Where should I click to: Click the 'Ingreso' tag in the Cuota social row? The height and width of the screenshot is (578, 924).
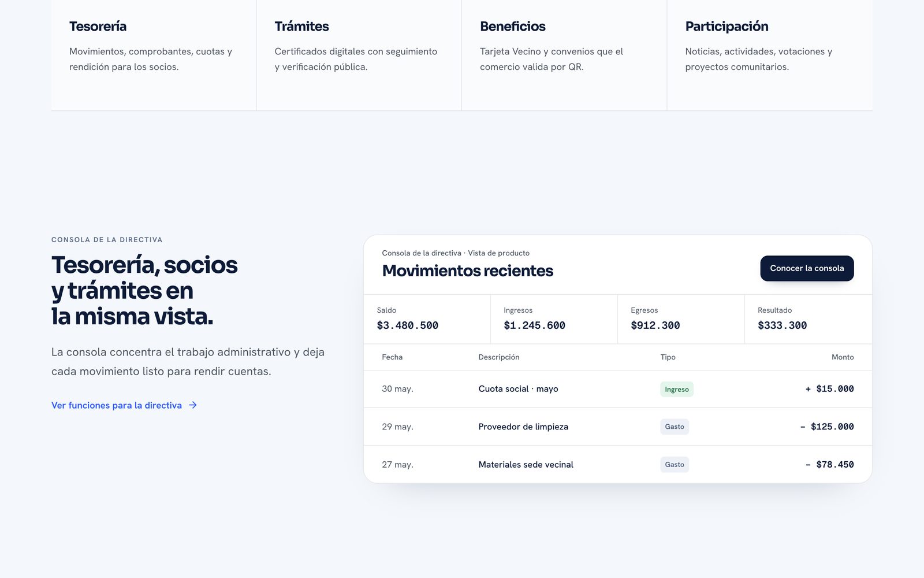pos(677,389)
